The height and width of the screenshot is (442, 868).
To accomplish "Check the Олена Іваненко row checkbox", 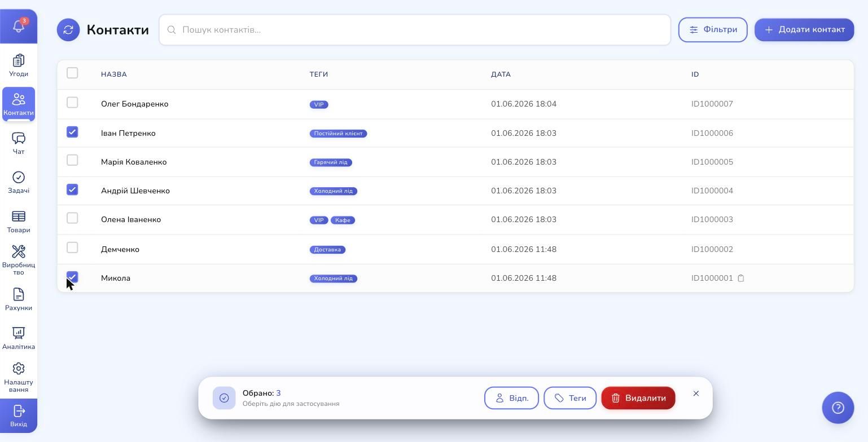I will (x=72, y=218).
